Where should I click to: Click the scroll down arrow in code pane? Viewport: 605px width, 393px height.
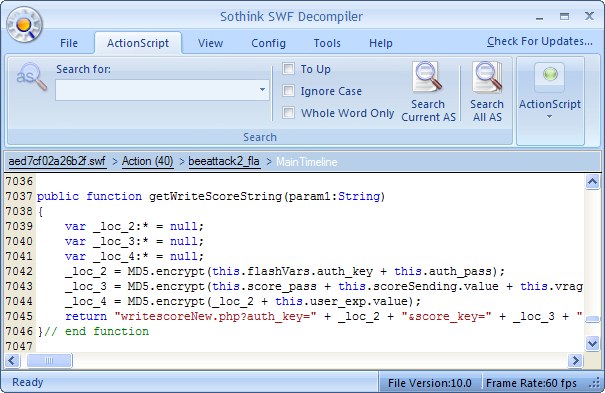pos(592,342)
